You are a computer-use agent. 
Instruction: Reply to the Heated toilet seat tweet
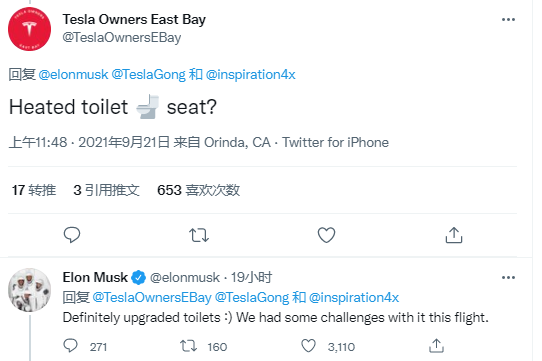(72, 235)
